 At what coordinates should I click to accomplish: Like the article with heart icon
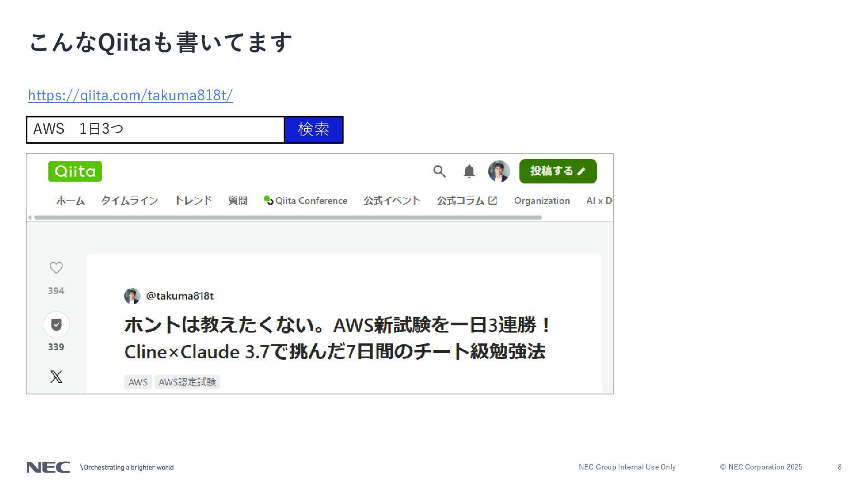pos(56,268)
